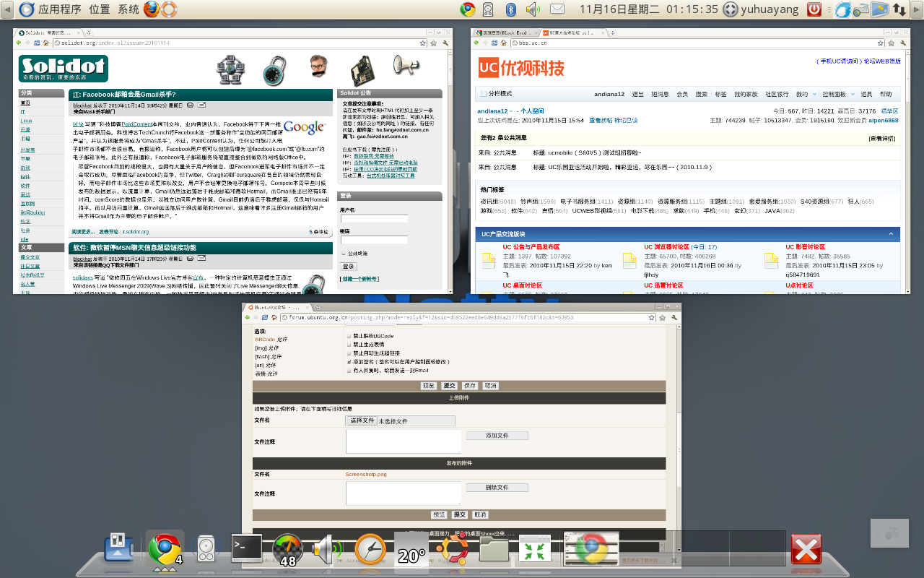Open the Screenshotp.png attachment link
924x578 pixels.
(366, 474)
